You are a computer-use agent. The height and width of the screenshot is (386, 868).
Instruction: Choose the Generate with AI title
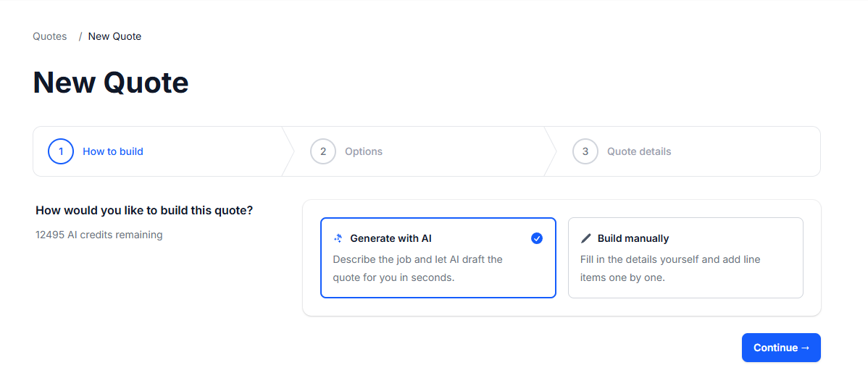click(x=391, y=238)
